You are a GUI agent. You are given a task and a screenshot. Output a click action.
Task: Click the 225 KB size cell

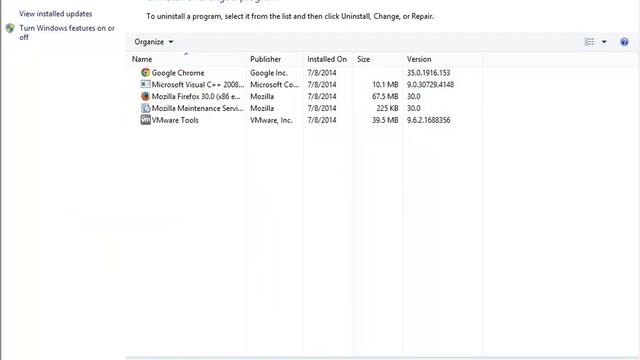(387, 108)
